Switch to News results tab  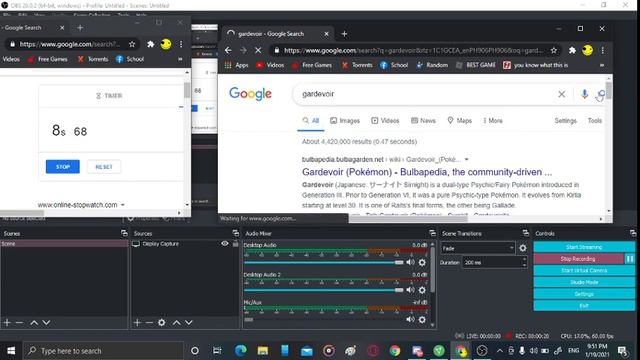[x=423, y=120]
